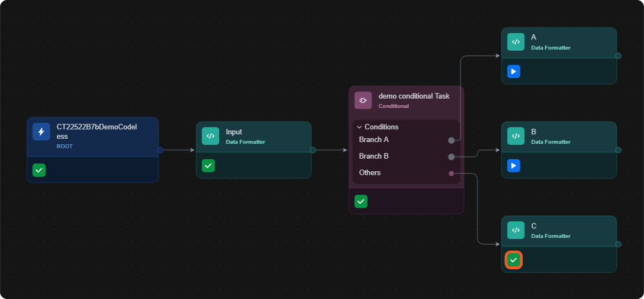Run node A with its play button

coord(514,72)
